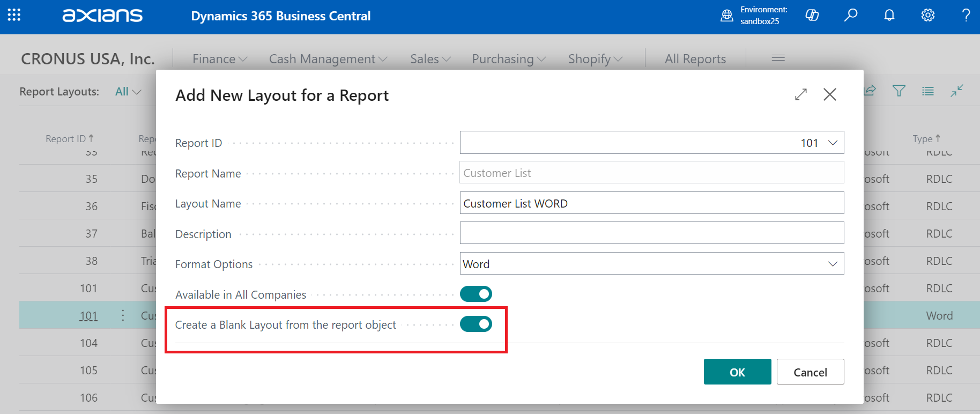Expand the Report ID dropdown
Viewport: 980px width, 414px height.
[x=833, y=143]
